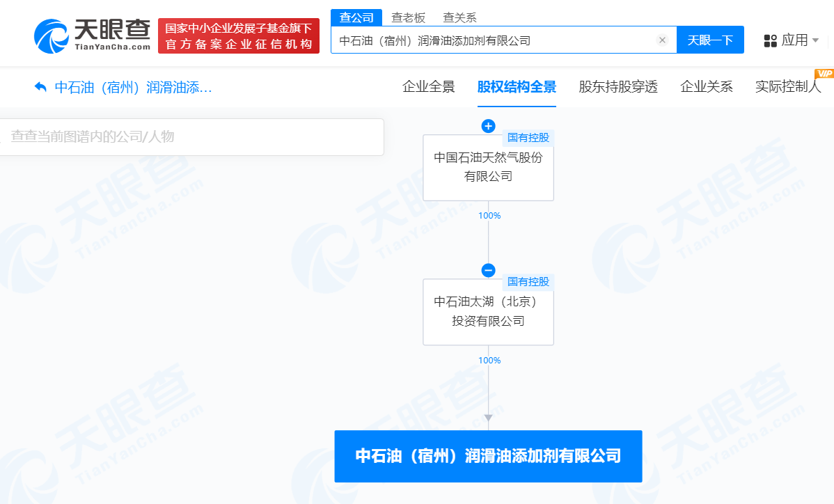Clear the search box with the X icon

point(662,40)
